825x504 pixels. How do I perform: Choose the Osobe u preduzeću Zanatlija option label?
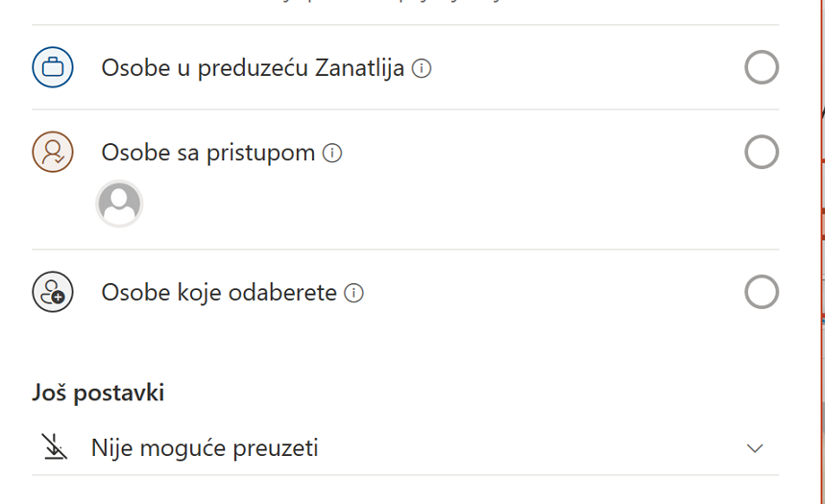coord(253,68)
